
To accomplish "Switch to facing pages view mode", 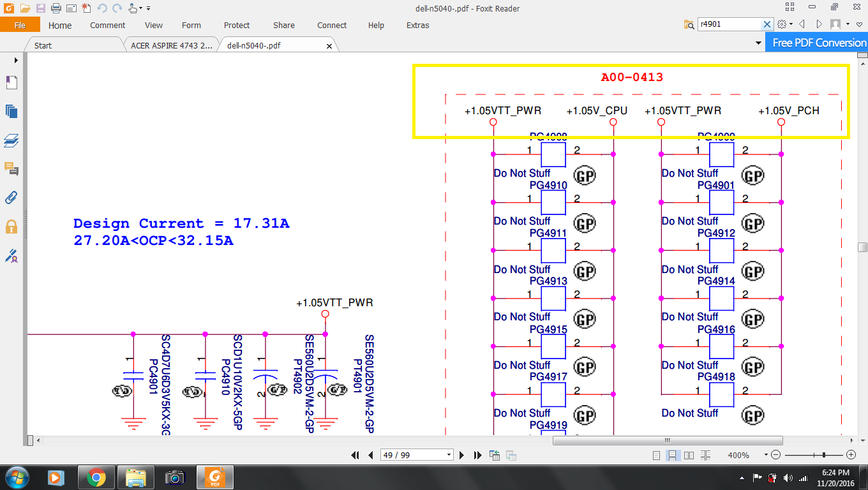I will (x=689, y=455).
